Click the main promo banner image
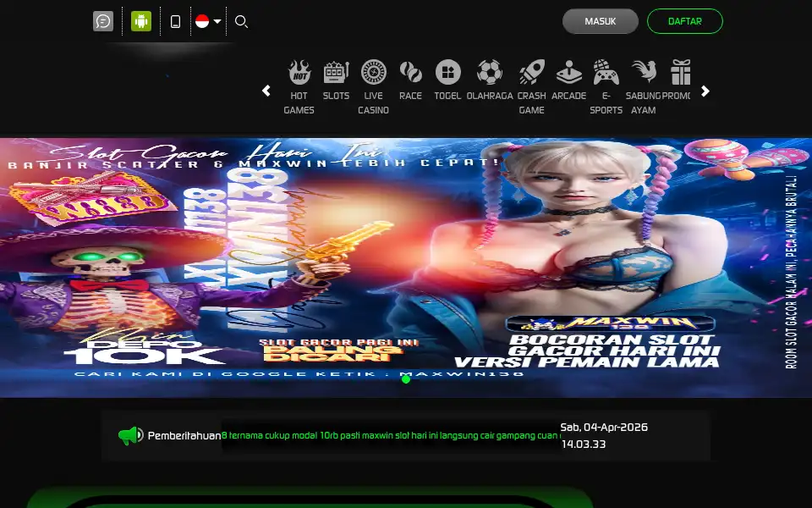Viewport: 812px width, 508px height. [x=406, y=268]
